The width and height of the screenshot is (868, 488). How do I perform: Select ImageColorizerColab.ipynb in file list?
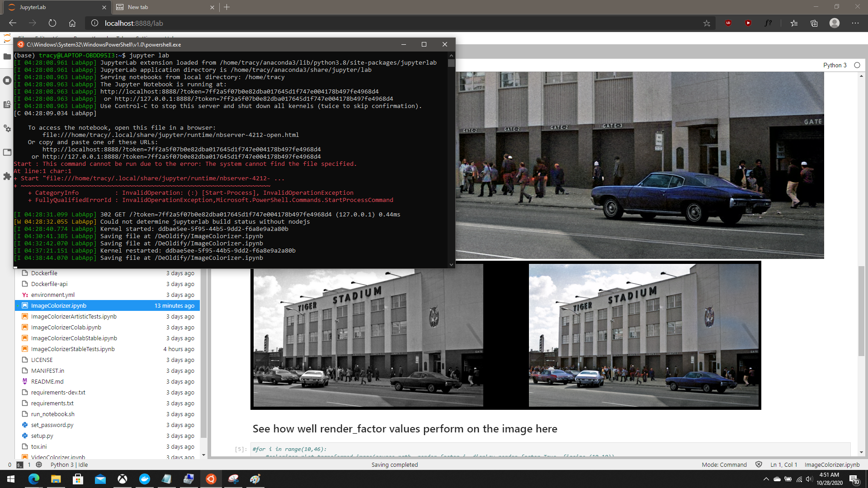(66, 328)
